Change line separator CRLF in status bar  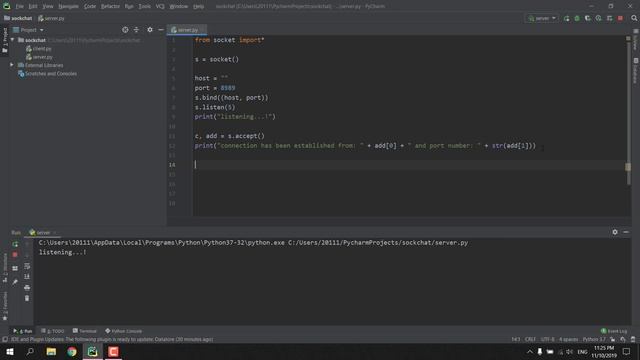[x=530, y=339]
